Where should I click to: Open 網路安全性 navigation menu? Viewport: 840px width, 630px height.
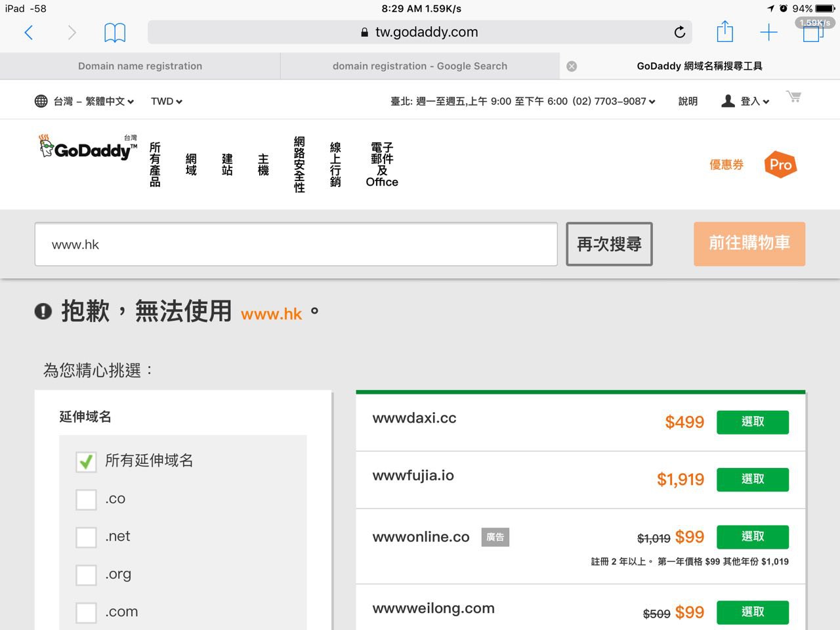point(299,164)
